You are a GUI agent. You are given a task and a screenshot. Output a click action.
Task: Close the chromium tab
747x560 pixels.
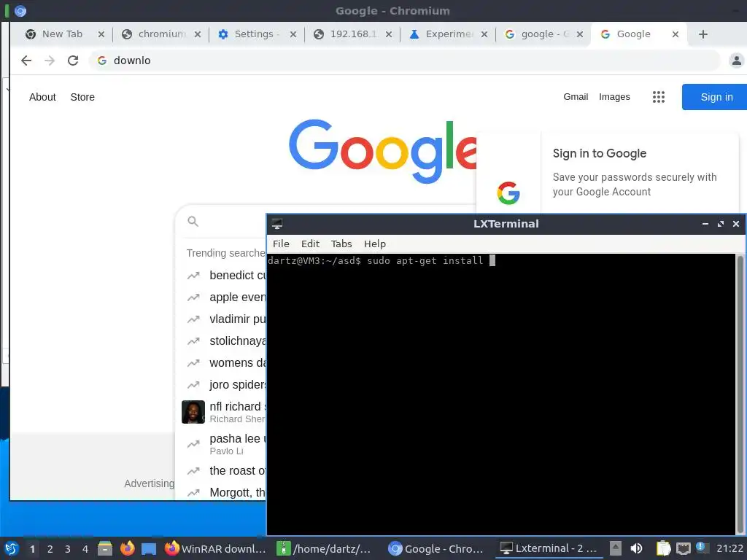point(198,34)
